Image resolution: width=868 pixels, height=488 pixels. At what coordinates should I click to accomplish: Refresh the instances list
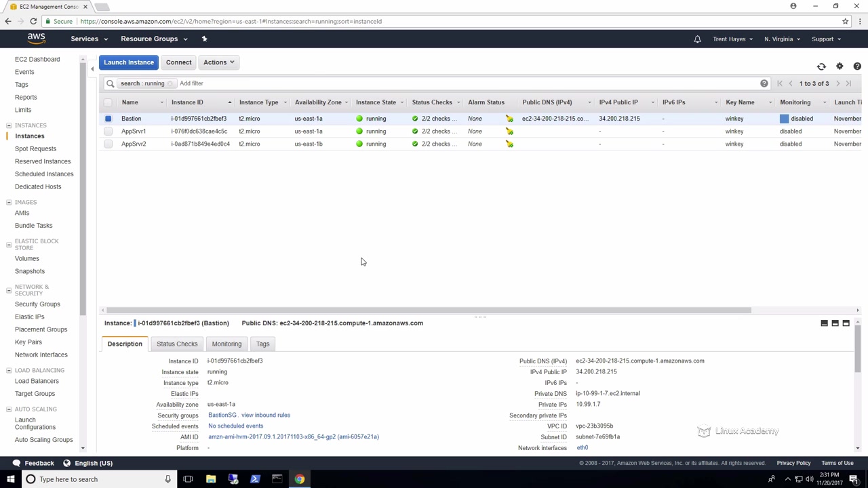coord(821,66)
